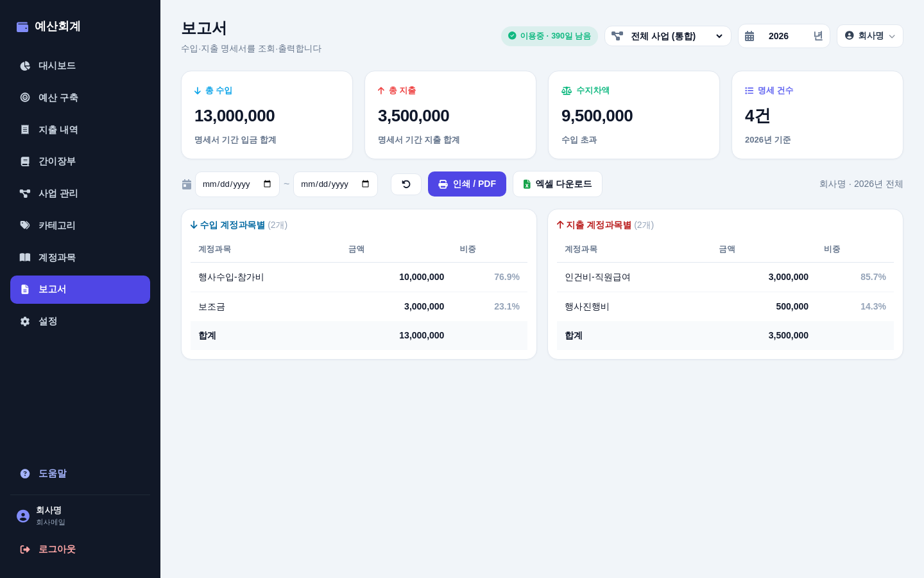Click the 지출 계정과목별 heading
Viewport: 924px width, 578px height.
599,225
